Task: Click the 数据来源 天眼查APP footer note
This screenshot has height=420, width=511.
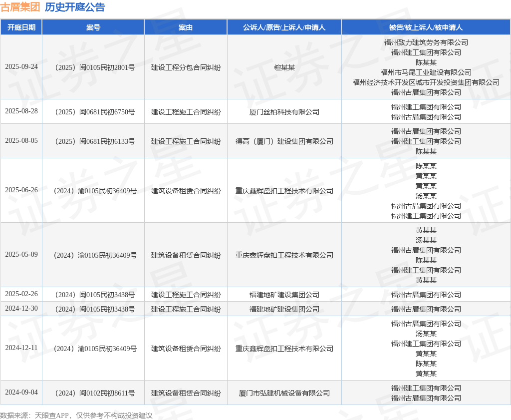Action: click(76, 416)
